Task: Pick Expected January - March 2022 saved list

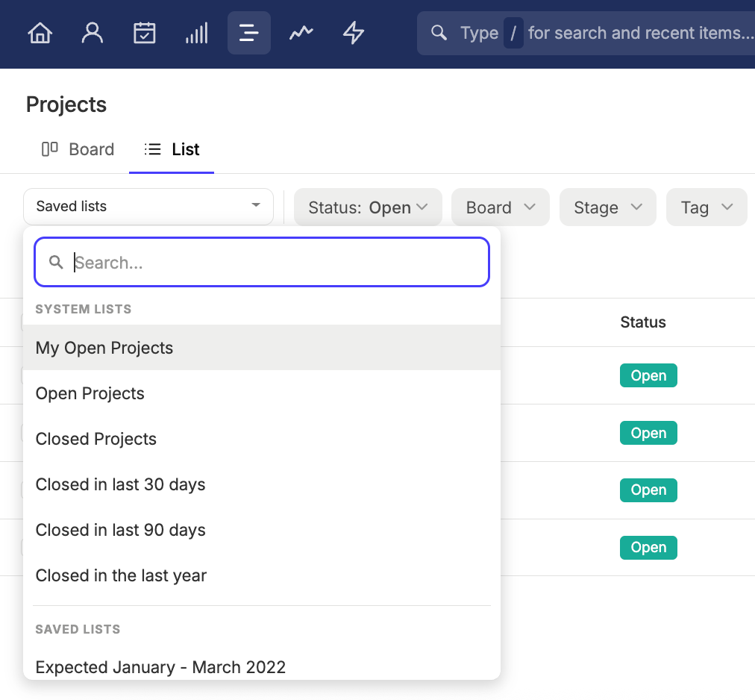Action: (262, 666)
